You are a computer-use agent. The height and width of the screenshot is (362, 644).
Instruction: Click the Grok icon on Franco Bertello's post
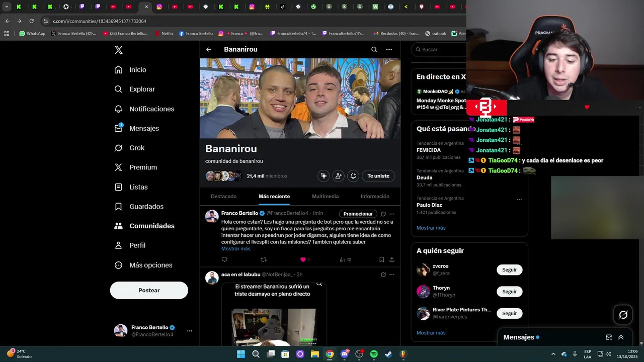click(x=383, y=214)
